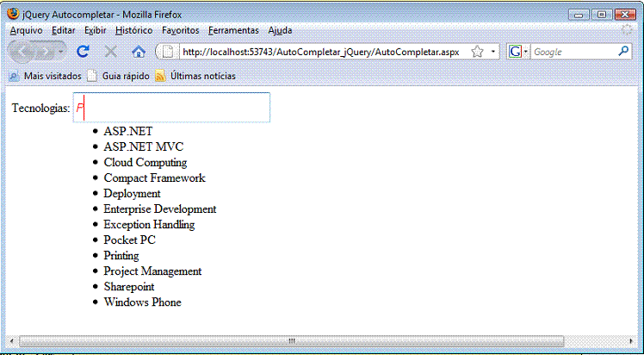The image size is (644, 355).
Task: Open the address bar history dropdown
Action: (492, 52)
